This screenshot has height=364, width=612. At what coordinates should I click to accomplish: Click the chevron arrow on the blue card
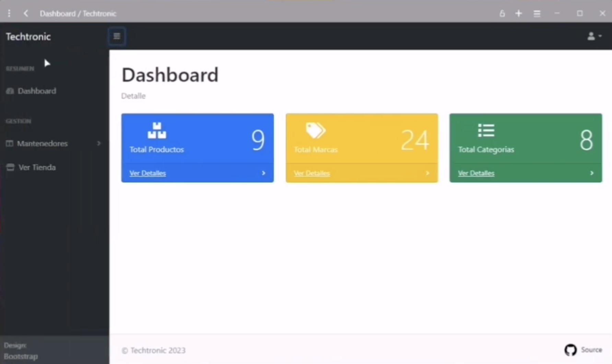[x=263, y=173]
